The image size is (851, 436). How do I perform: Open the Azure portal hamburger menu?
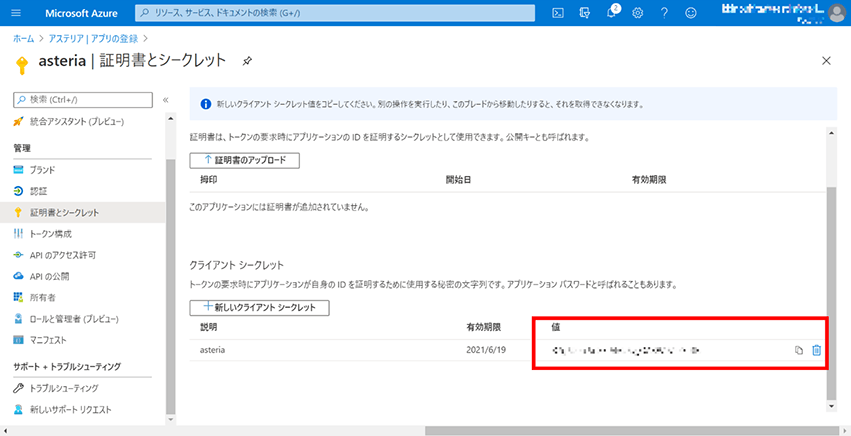tap(16, 13)
